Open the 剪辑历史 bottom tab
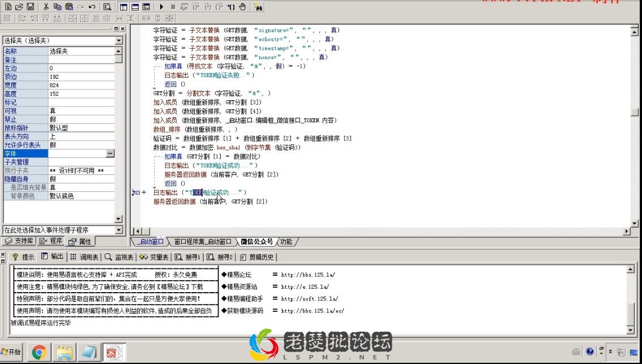Image resolution: width=642 pixels, height=364 pixels. (x=257, y=257)
